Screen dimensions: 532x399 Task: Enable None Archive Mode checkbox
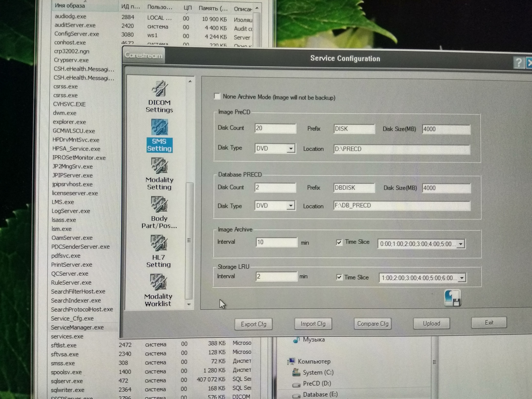pyautogui.click(x=217, y=96)
